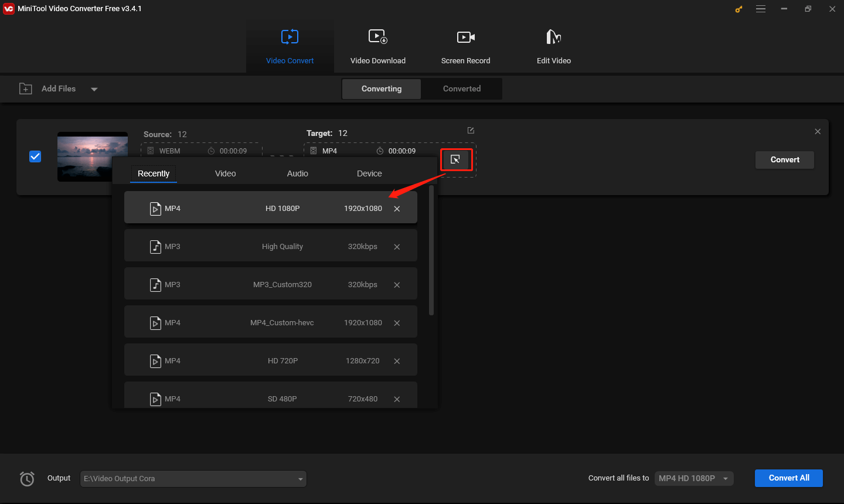
Task: Open the target format selector icon
Action: point(455,159)
